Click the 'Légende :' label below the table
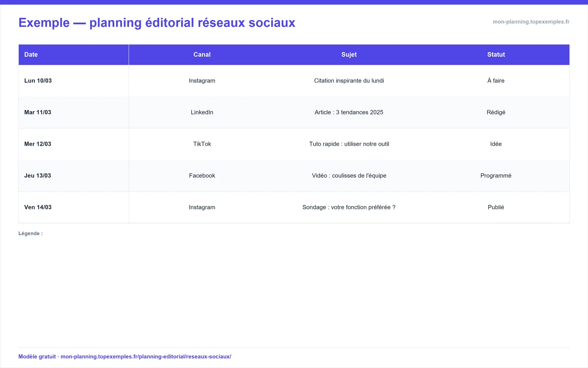Image resolution: width=588 pixels, height=368 pixels. click(31, 233)
